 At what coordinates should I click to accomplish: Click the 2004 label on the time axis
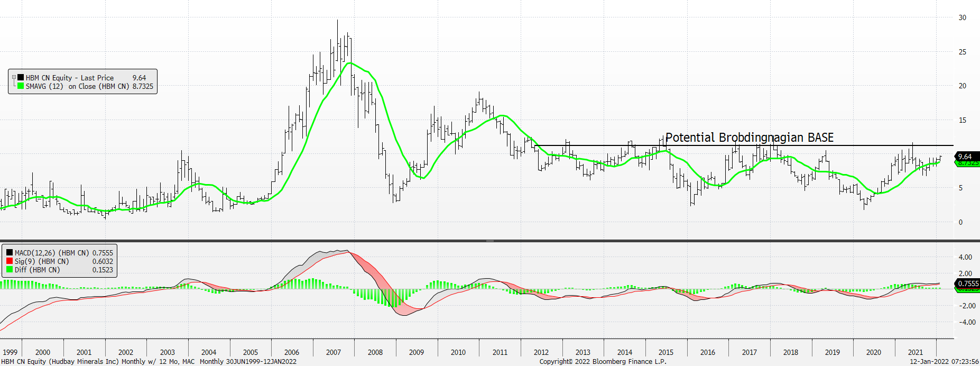click(x=209, y=352)
